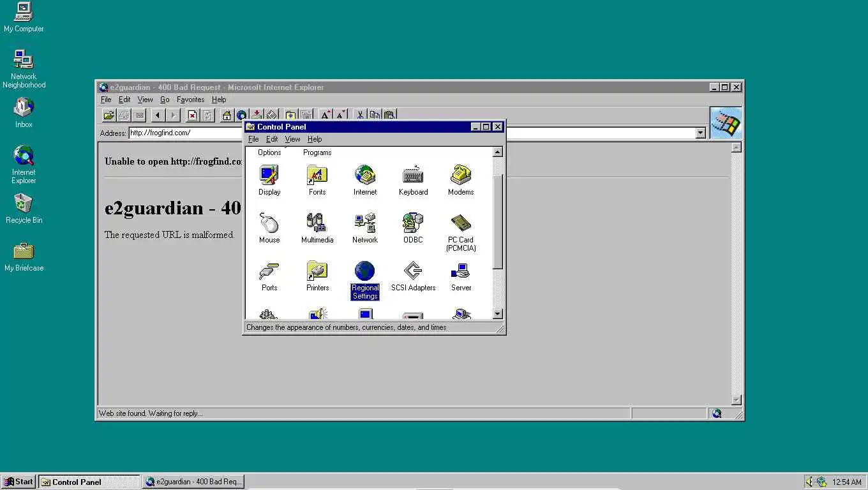Select Internet Explorer desktop icon
Viewport: 868px width, 490px height.
point(24,164)
